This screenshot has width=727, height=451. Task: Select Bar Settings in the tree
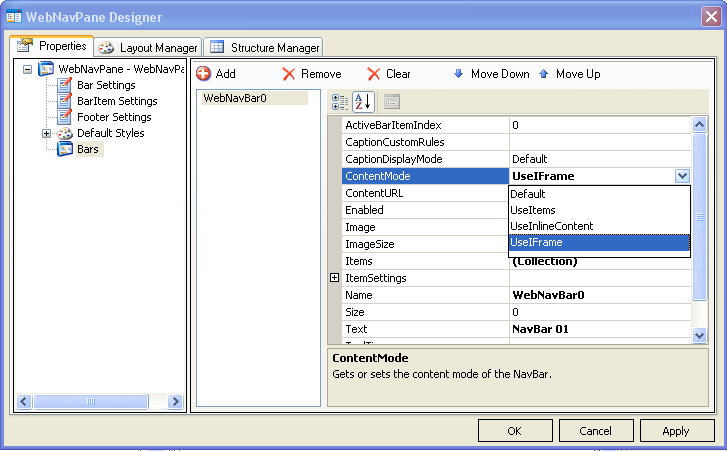pos(106,85)
